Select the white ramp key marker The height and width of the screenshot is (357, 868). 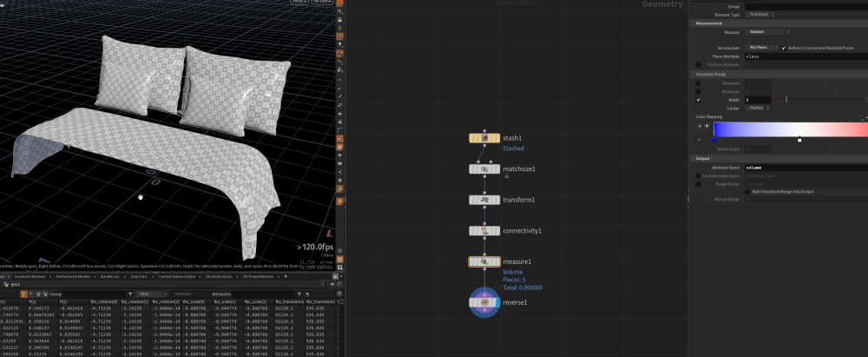tap(799, 140)
